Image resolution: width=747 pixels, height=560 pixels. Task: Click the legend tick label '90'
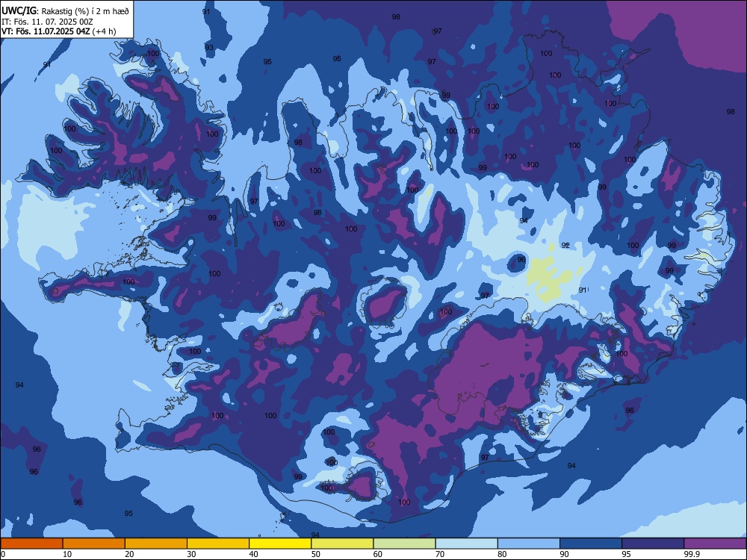[x=564, y=554]
